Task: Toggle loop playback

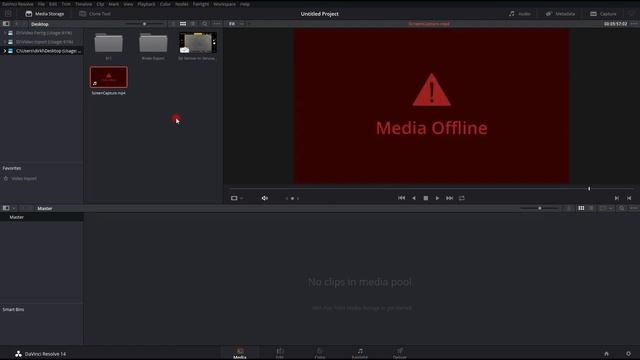Action: [462, 198]
